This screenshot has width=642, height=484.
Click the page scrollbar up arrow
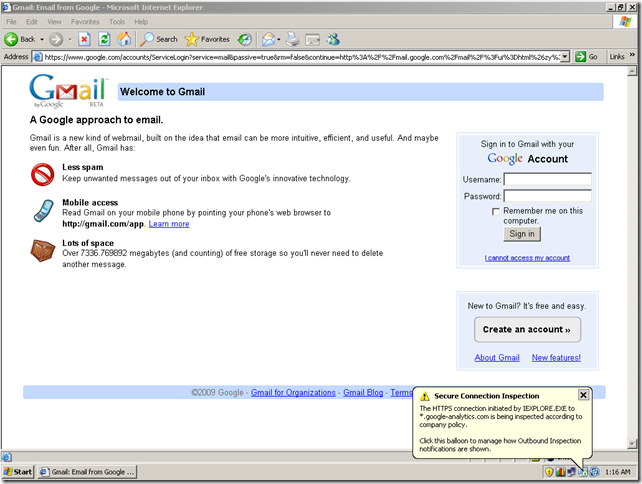632,71
